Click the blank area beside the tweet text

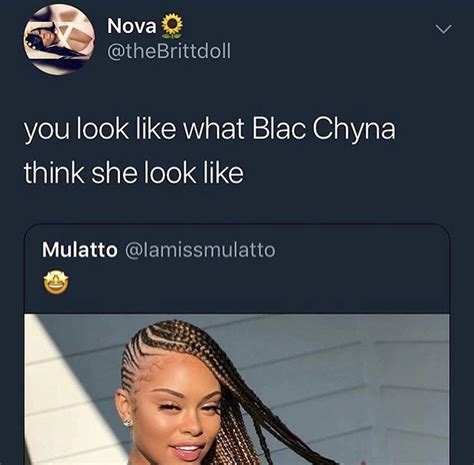pyautogui.click(x=350, y=173)
